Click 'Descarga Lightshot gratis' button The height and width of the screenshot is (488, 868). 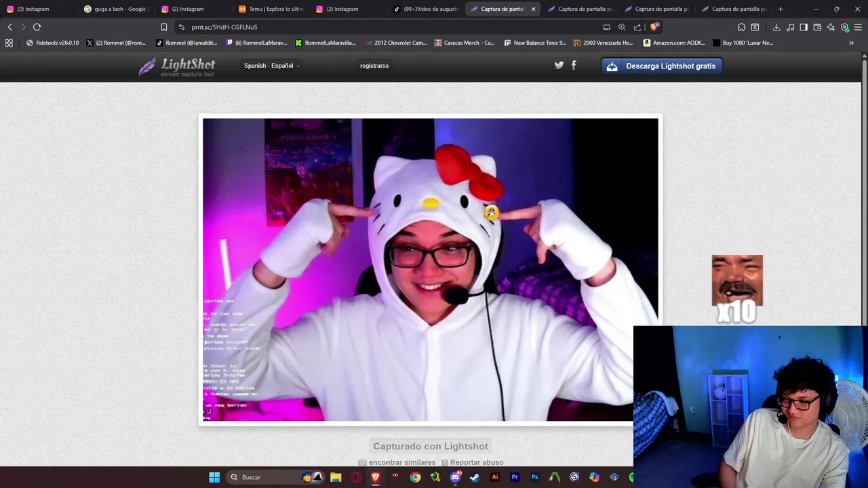(x=662, y=66)
